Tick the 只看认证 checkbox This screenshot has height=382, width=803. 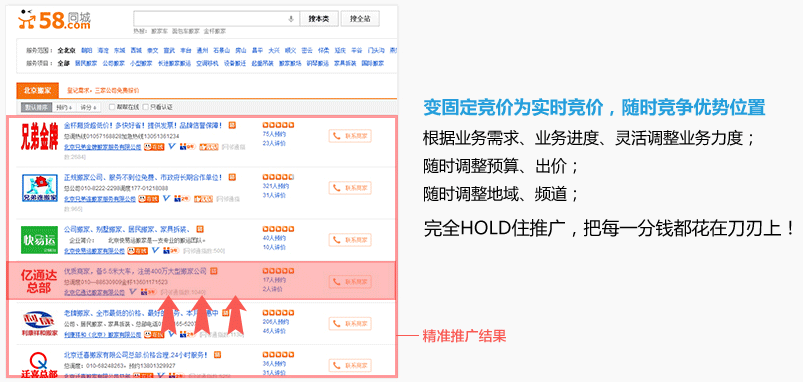146,108
